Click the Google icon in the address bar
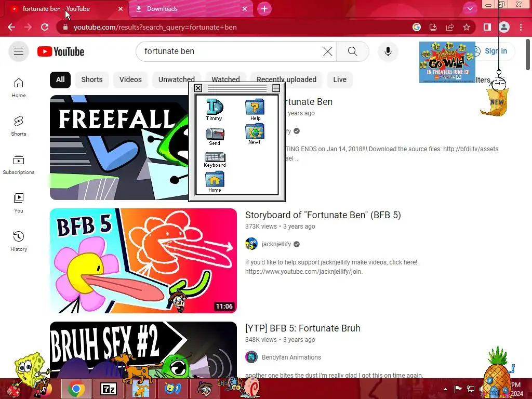Viewport: 532px width, 399px height. point(417,27)
